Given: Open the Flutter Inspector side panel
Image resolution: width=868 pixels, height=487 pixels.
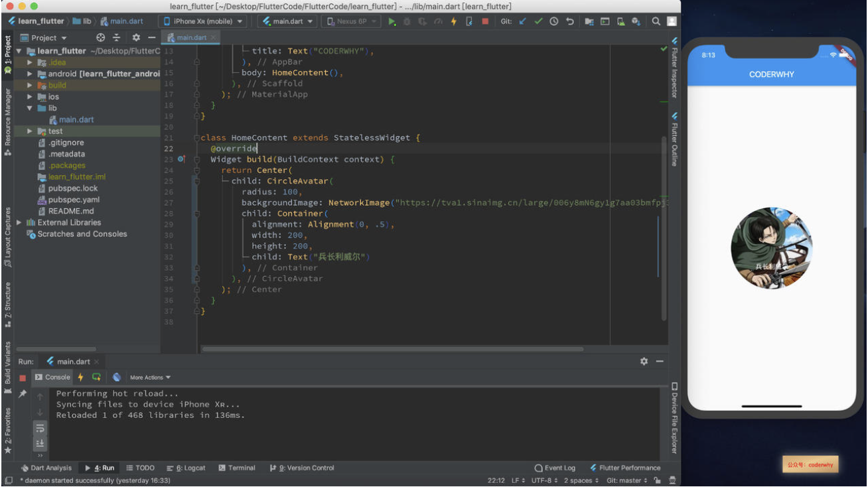Looking at the screenshot, I should point(674,68).
